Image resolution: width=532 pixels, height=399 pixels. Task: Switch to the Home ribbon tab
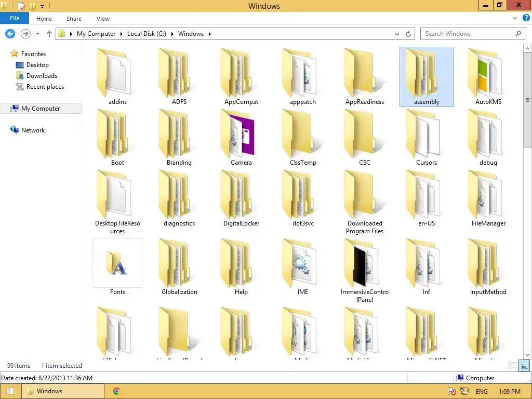pos(44,19)
